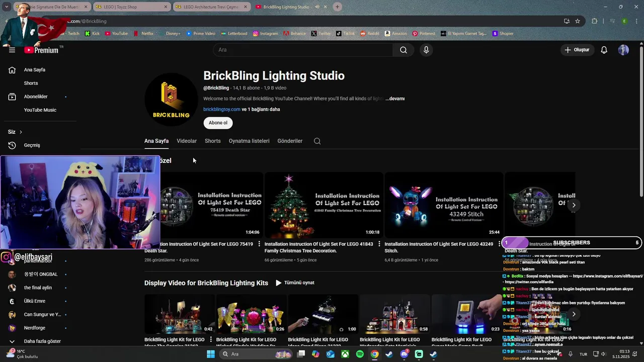This screenshot has width=644, height=362.
Task: Open Ülkü Emre subscription channel
Action: pyautogui.click(x=35, y=301)
